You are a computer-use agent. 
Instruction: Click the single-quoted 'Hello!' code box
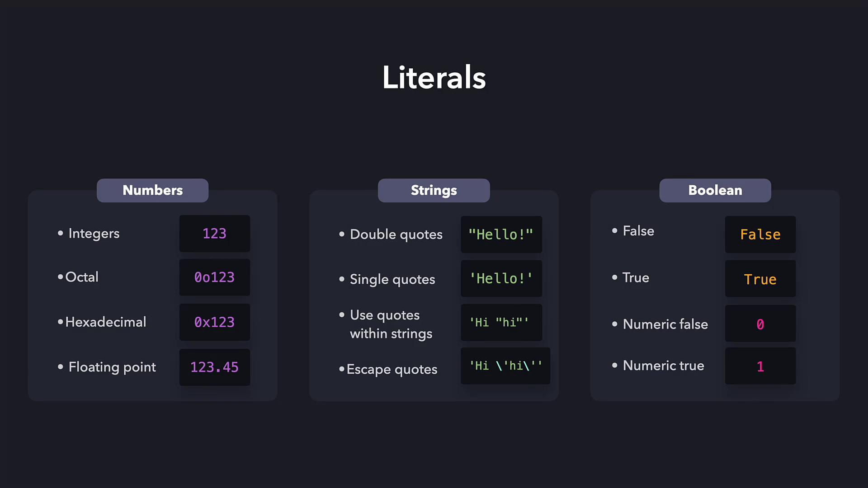pos(501,278)
